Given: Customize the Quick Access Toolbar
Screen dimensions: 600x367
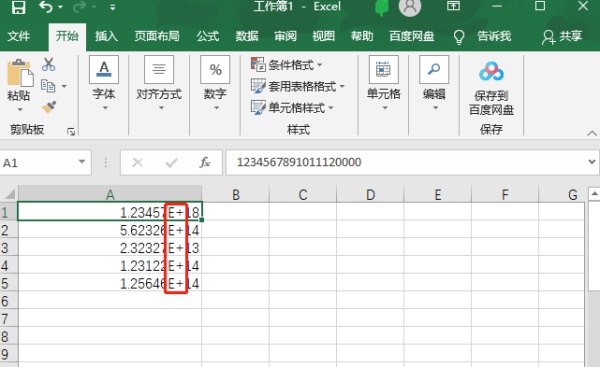Looking at the screenshot, I should 112,7.
